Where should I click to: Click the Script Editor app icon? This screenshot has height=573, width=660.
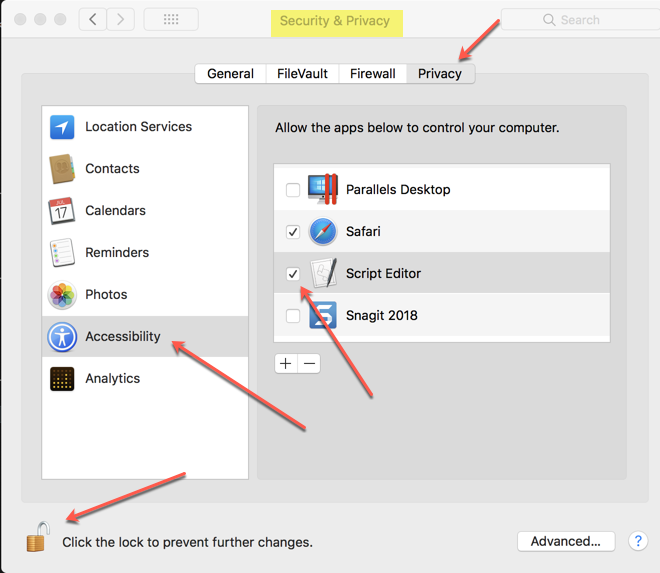(323, 273)
